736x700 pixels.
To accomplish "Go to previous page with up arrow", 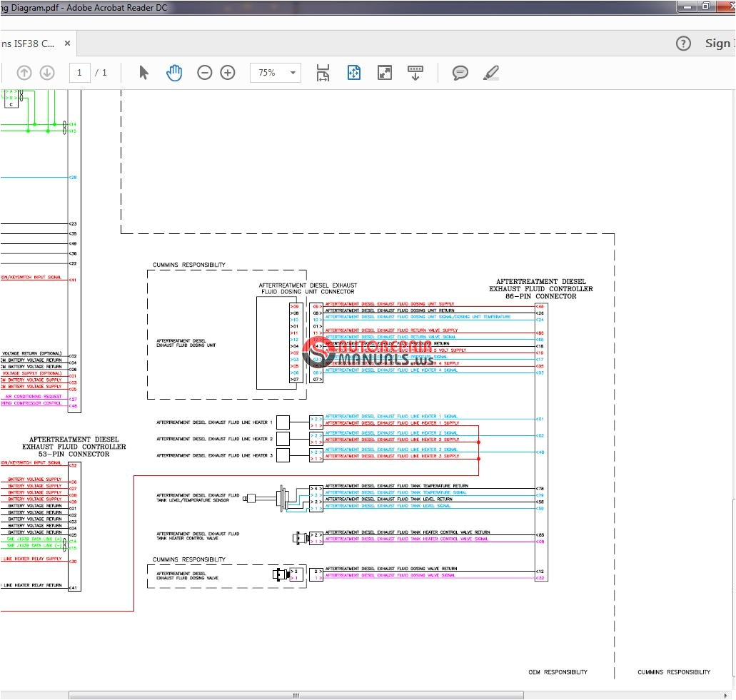I will [24, 73].
